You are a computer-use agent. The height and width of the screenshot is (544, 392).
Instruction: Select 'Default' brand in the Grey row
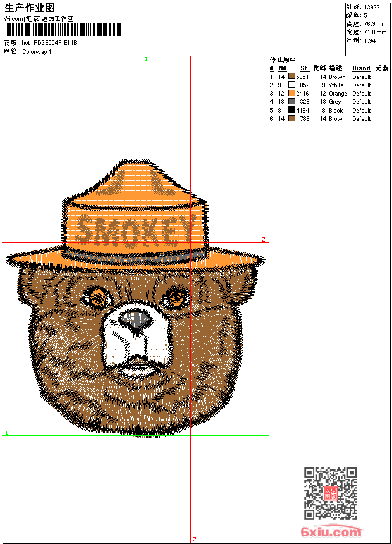362,102
